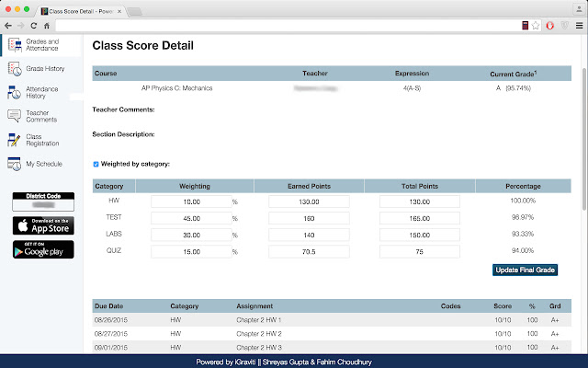Click the My Schedule menu label
The height and width of the screenshot is (368, 588).
44,164
